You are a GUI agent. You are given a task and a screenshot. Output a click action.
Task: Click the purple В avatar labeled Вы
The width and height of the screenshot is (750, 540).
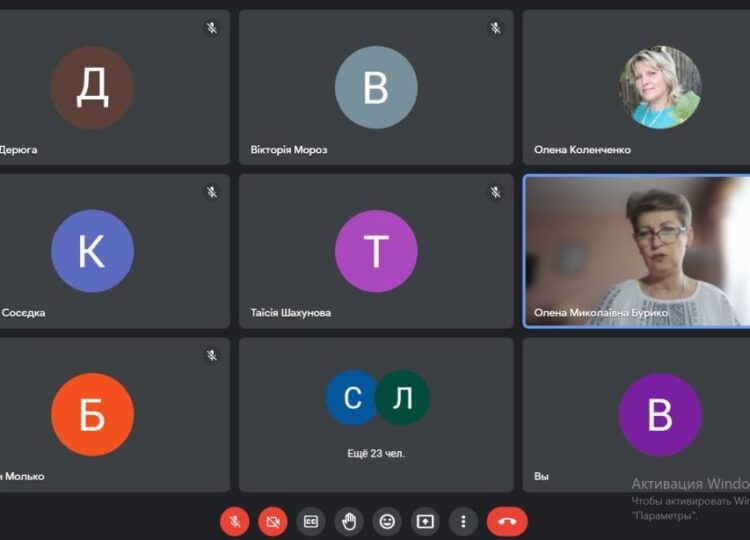pyautogui.click(x=660, y=415)
